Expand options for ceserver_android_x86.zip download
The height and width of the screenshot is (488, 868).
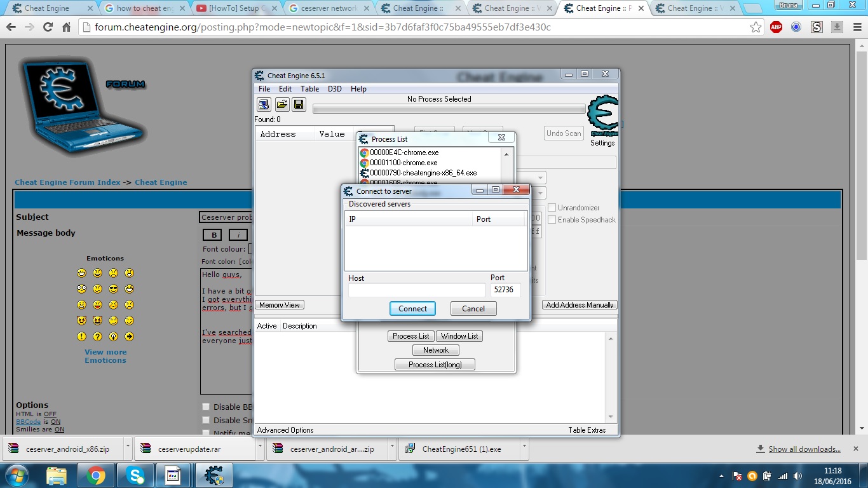point(128,448)
